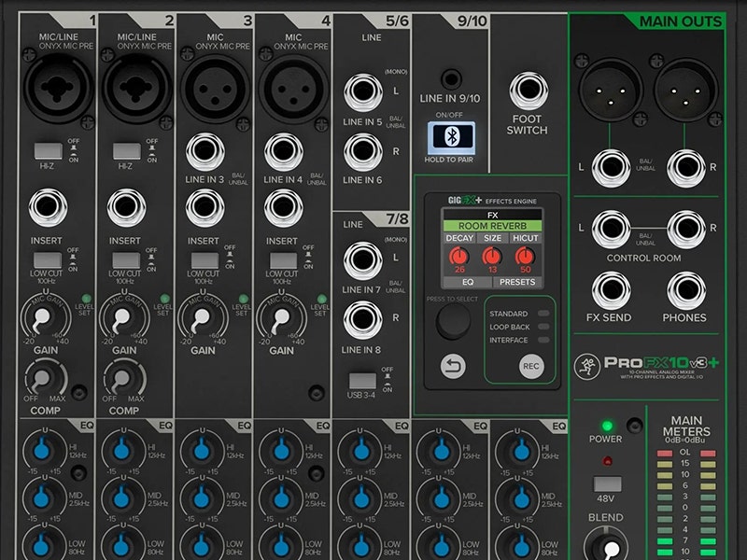Adjust channel 1 HI 12kHz EQ knob
Viewport: 747px width, 560px height.
click(42, 449)
